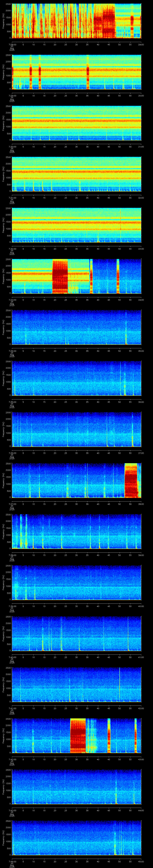Image resolution: width=153 pixels, height=868 pixels.
Task: Click the 37:00 end time label
Action: pos(141,453)
